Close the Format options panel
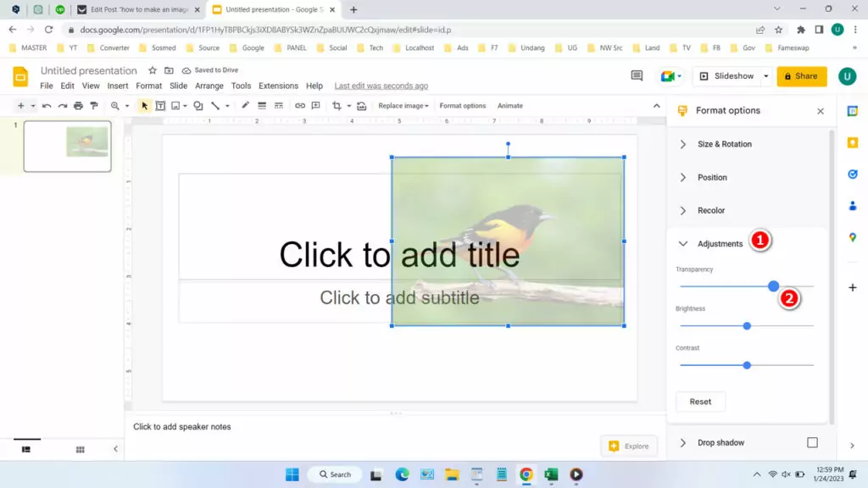Viewport: 868px width, 488px height. (x=821, y=111)
